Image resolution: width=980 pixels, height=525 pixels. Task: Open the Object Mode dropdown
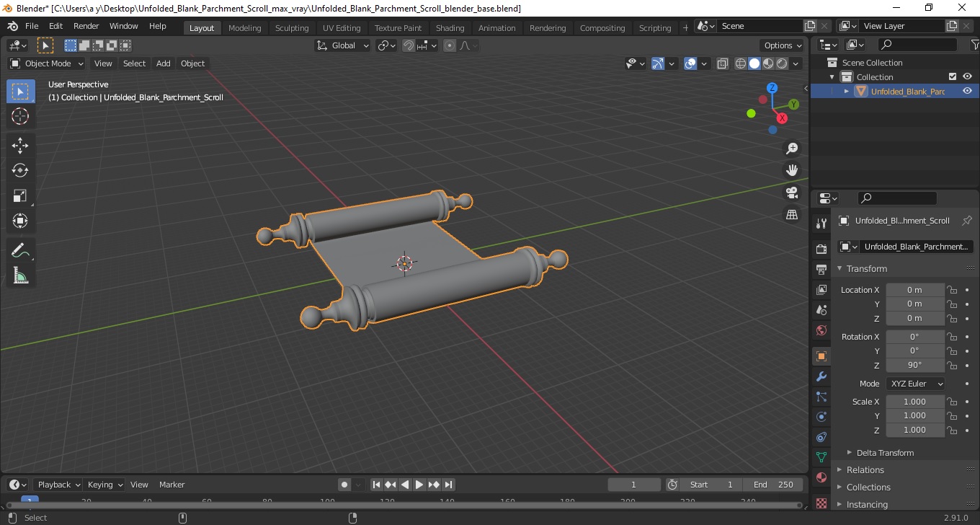pos(47,63)
